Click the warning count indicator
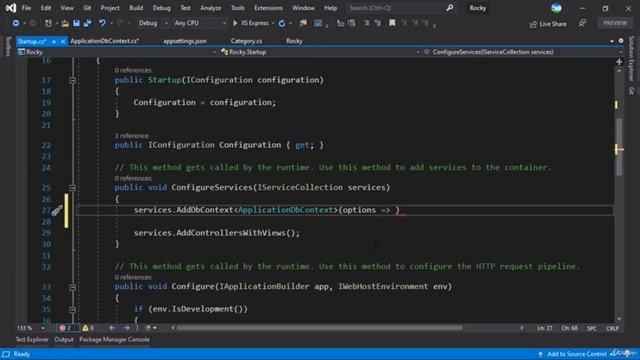Viewport: 640px width, 360px height. [88, 328]
